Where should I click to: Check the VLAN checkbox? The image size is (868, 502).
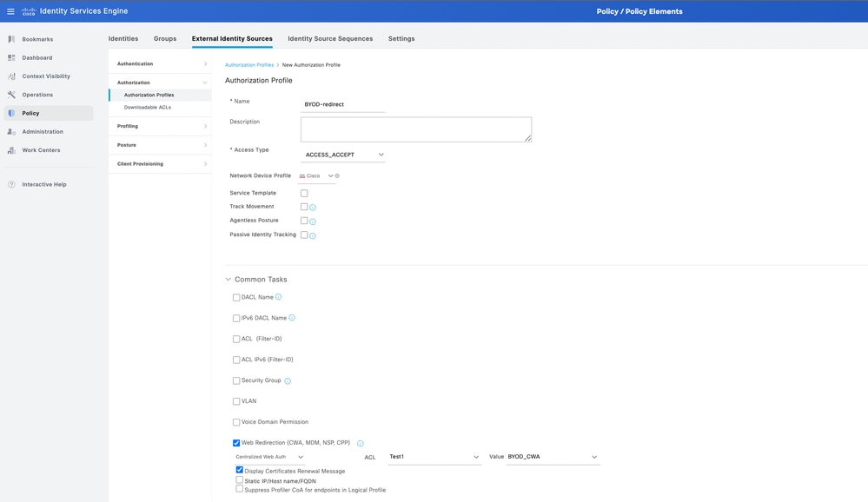(236, 401)
